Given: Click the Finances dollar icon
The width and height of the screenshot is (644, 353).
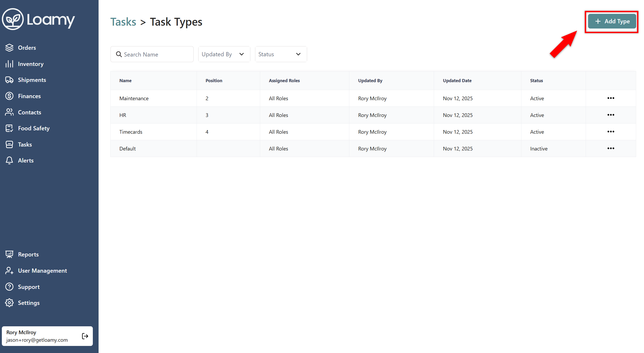Looking at the screenshot, I should pyautogui.click(x=9, y=96).
